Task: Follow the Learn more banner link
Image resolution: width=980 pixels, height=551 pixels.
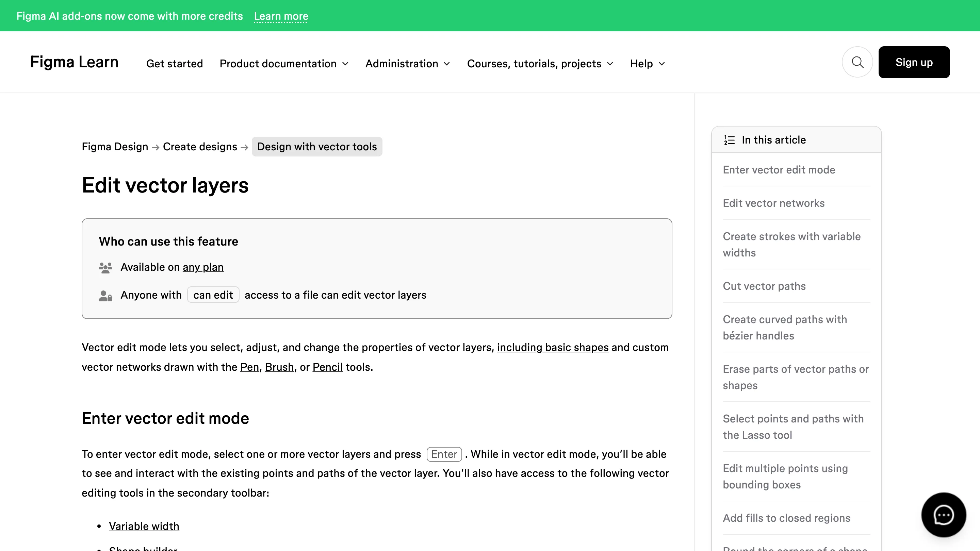Action: [281, 16]
